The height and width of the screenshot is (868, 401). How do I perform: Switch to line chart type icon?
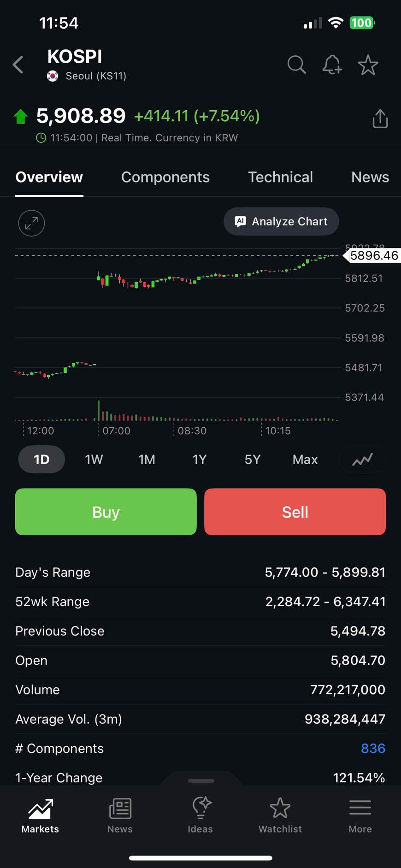tap(362, 460)
